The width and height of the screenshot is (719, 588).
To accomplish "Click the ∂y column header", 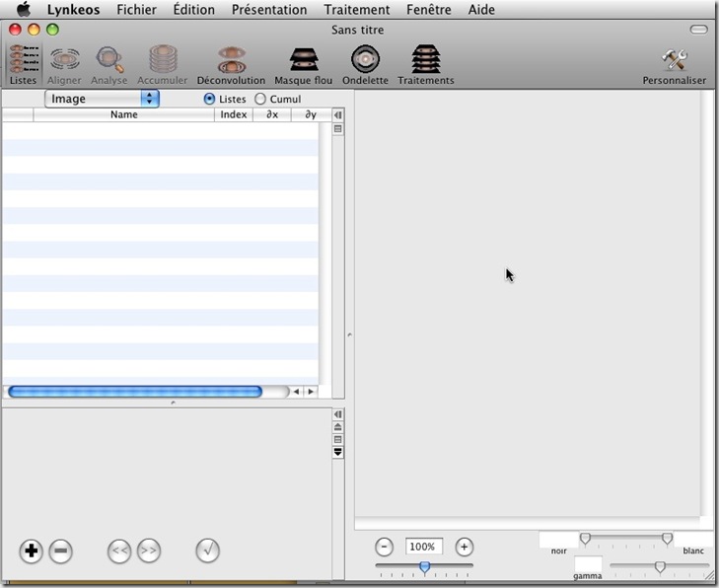I will point(311,114).
